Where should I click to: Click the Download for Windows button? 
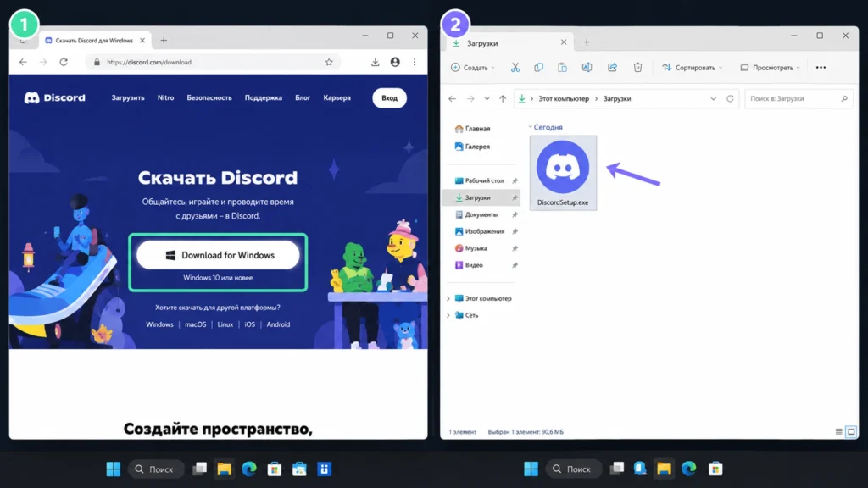point(218,255)
